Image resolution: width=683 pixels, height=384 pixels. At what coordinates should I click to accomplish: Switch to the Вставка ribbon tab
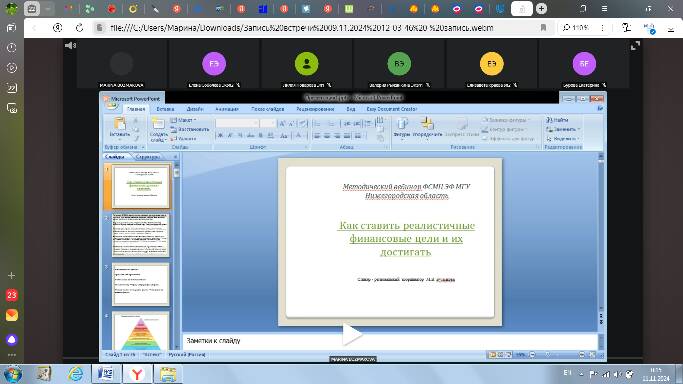coord(165,109)
